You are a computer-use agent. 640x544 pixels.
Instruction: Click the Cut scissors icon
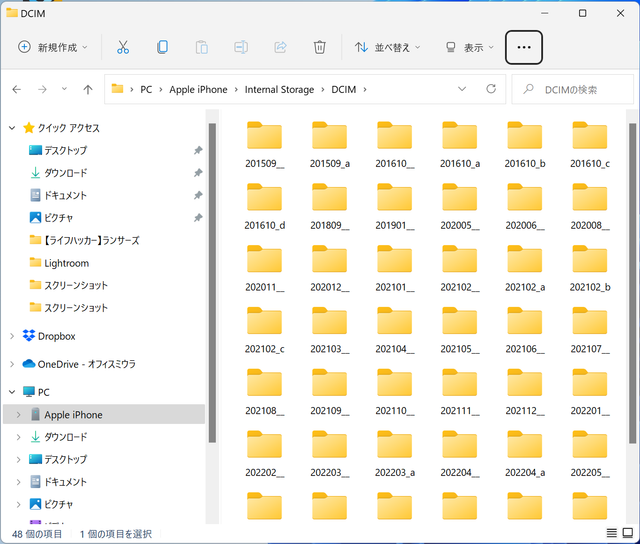point(123,47)
